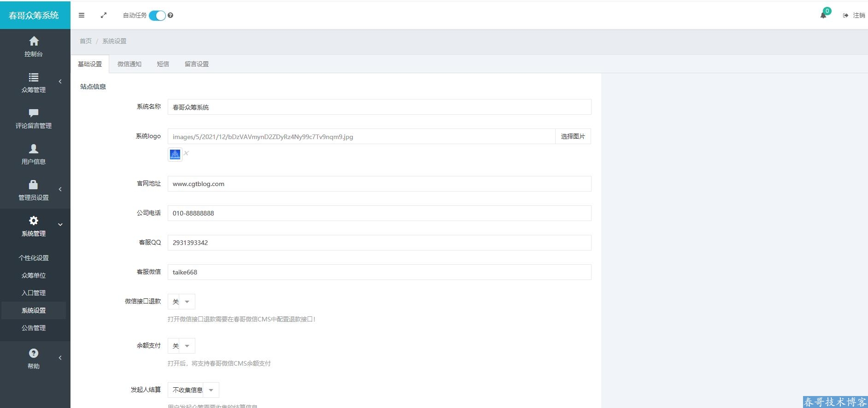Open the 微信接口退款 dropdown
This screenshot has height=408, width=868.
pos(181,302)
